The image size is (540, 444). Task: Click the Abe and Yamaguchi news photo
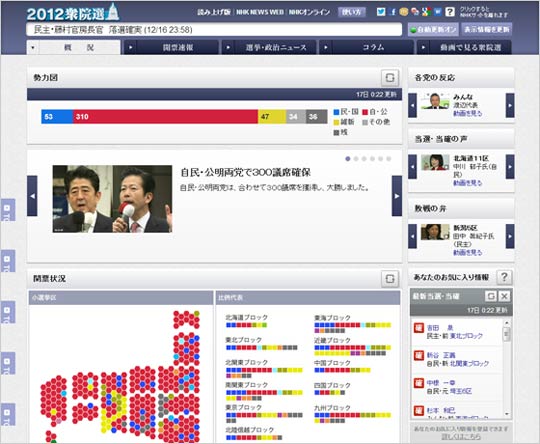[x=112, y=199]
